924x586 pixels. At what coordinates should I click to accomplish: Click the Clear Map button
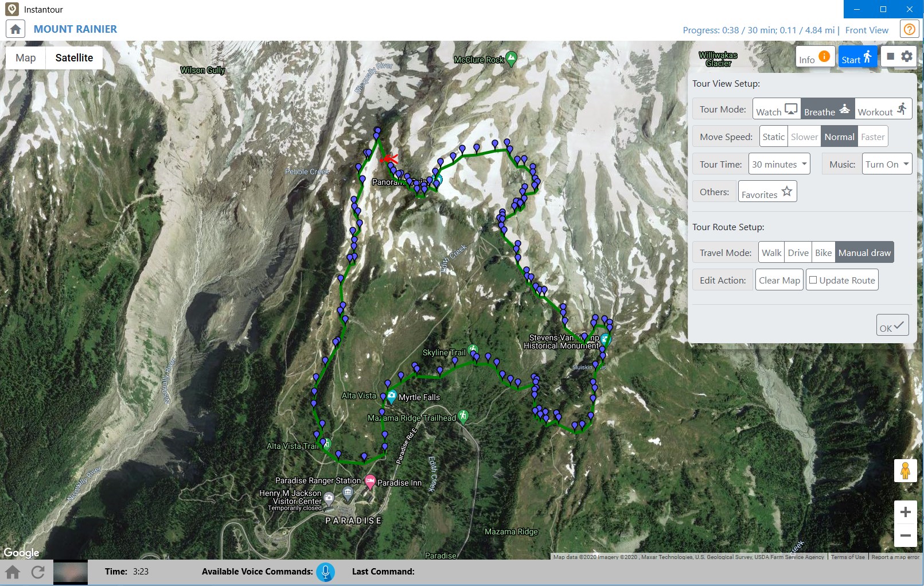pos(779,280)
